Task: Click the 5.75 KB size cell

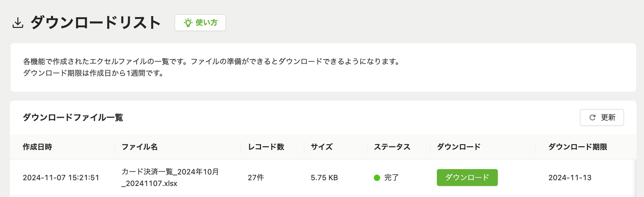Action: 324,178
